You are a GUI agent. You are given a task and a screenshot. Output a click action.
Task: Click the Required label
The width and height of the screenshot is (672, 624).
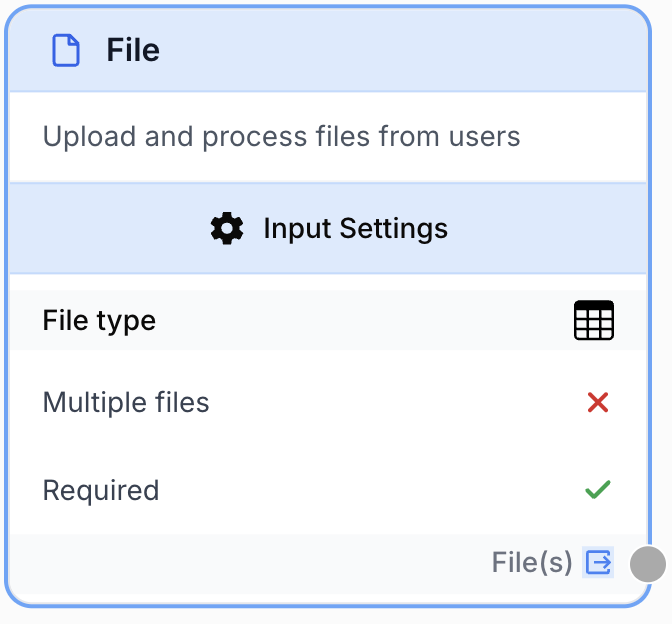click(x=101, y=491)
